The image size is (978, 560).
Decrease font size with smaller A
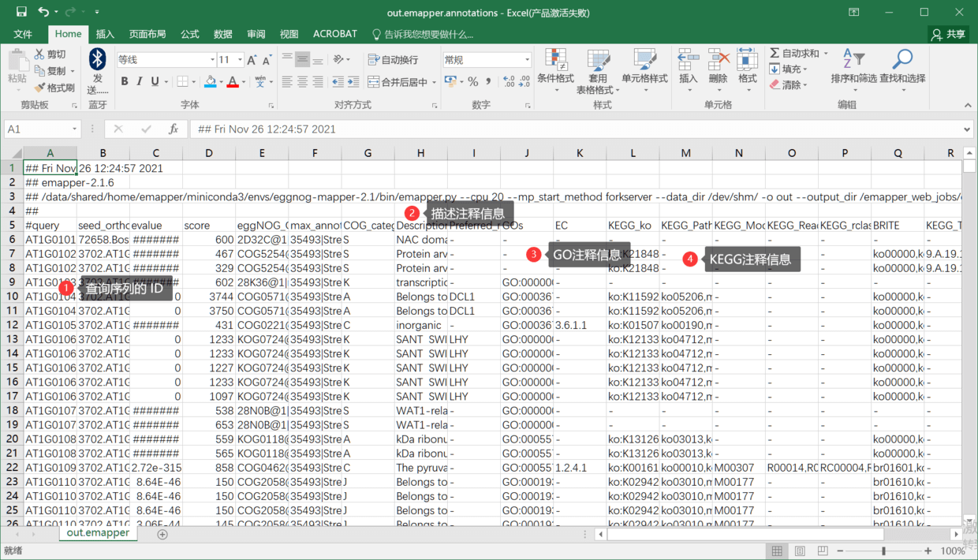pyautogui.click(x=267, y=60)
